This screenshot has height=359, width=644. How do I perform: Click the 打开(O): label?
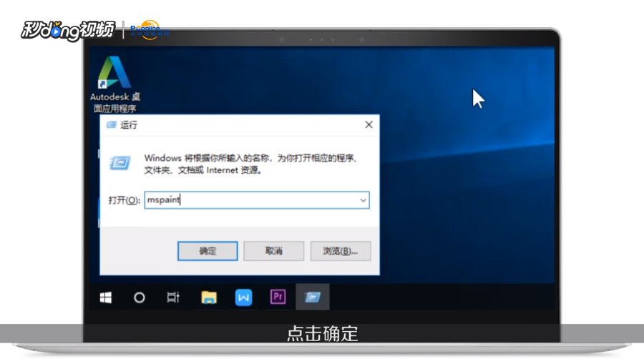(124, 200)
